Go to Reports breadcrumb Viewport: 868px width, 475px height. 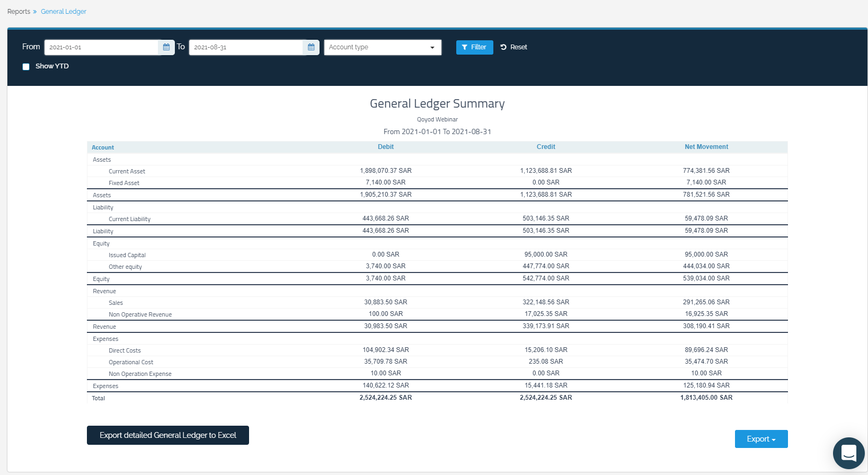[19, 12]
